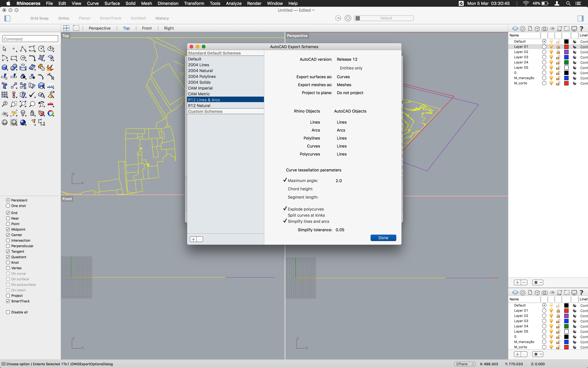Select the Circle tool in toolbar
Image resolution: width=588 pixels, height=368 pixels.
point(41,49)
